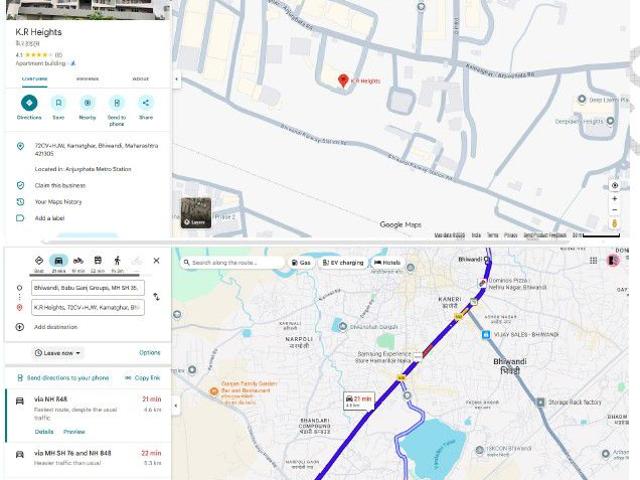Click Storage Rack factory marker
Viewport: 640px width, 480px height.
540,402
